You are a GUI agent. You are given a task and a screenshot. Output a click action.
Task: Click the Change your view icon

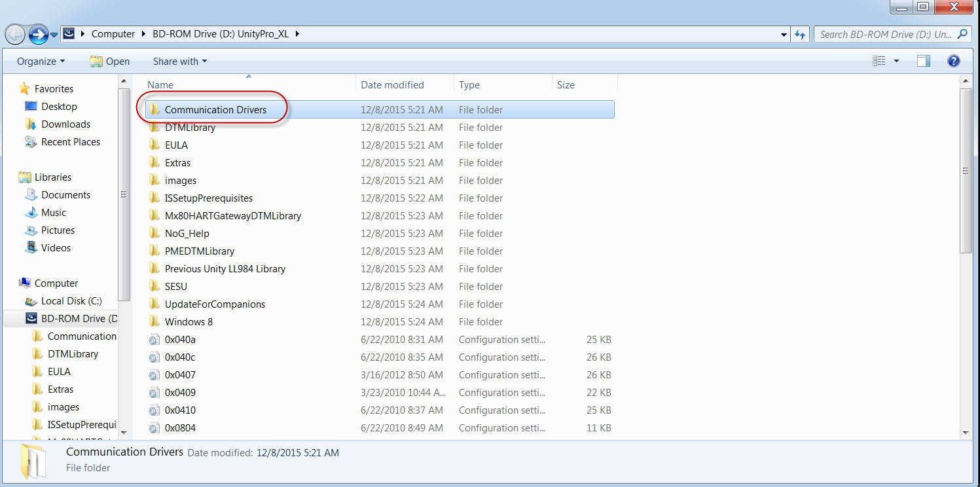click(879, 61)
